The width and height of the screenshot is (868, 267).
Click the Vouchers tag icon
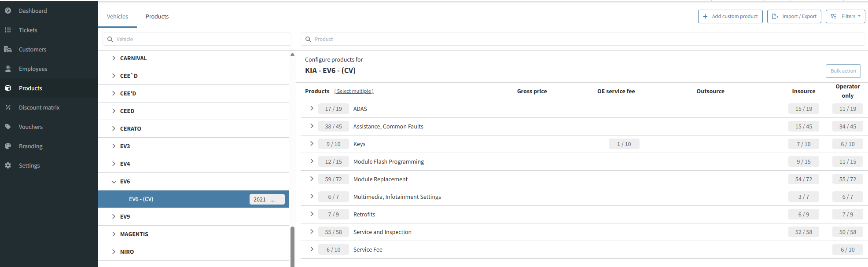coord(8,127)
